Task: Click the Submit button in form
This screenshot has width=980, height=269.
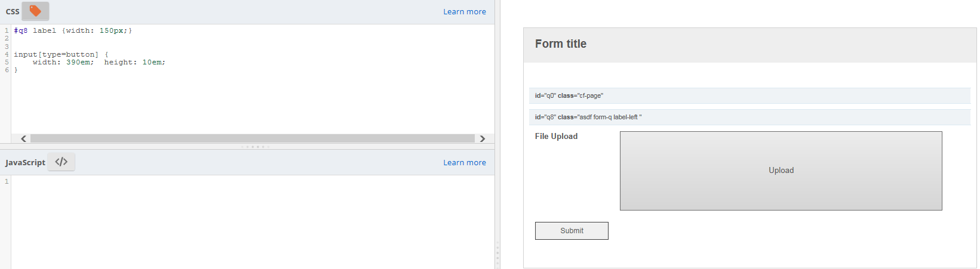Action: click(x=572, y=231)
